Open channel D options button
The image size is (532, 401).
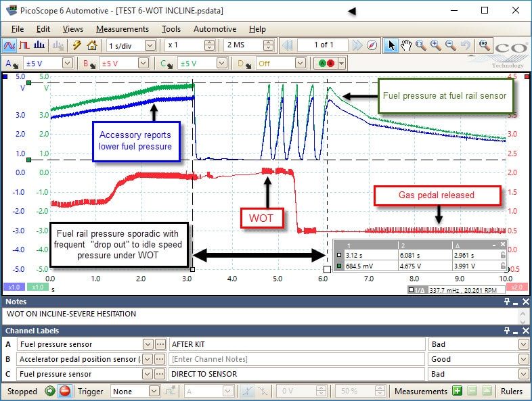[x=244, y=64]
